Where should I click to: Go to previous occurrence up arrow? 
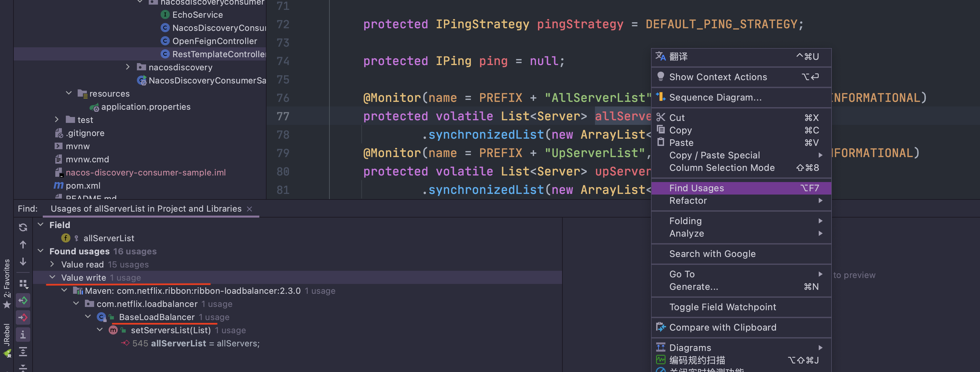[x=23, y=244]
